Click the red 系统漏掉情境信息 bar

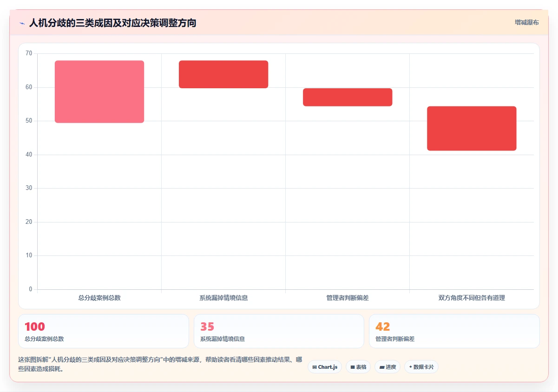click(x=223, y=74)
